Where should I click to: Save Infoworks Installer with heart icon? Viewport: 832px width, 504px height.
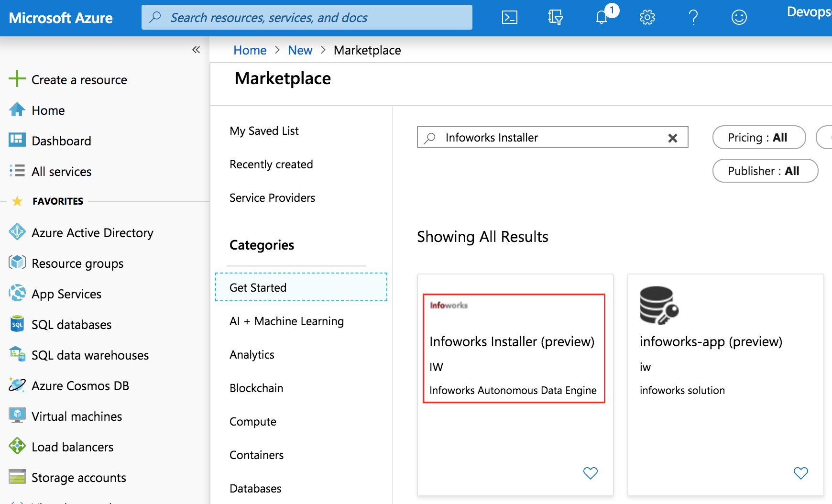[591, 473]
